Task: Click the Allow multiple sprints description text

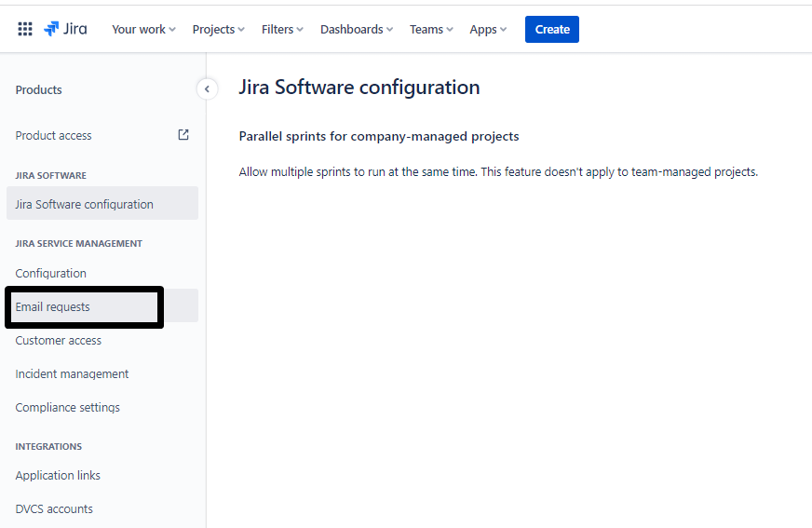Action: 498,172
